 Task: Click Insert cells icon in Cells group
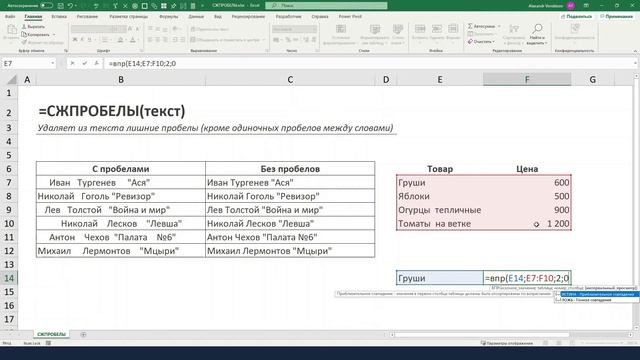click(x=420, y=29)
